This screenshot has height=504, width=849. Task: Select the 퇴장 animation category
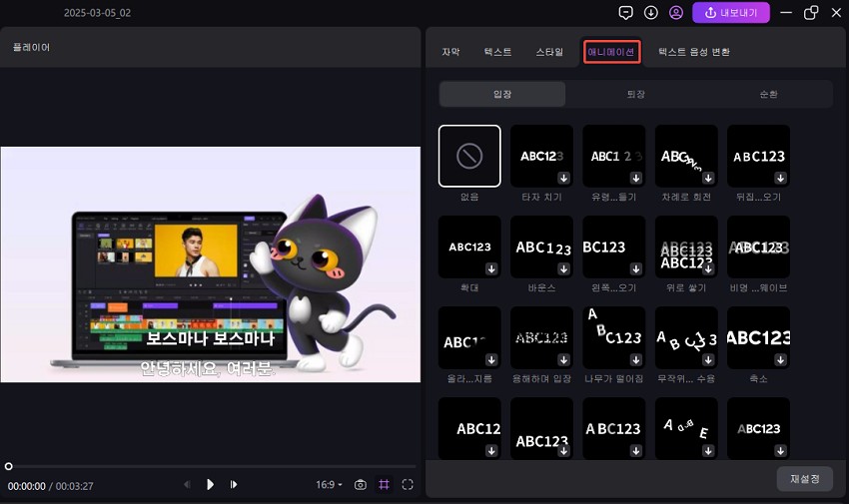635,94
